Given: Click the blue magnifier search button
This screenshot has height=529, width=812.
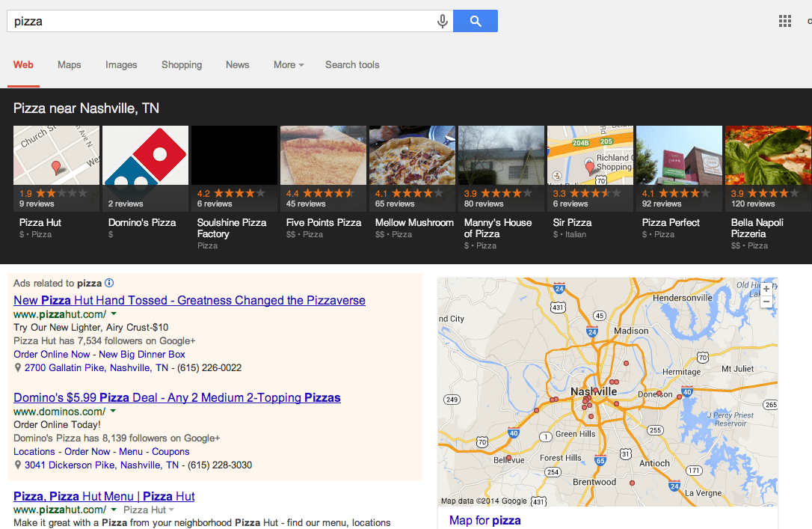Looking at the screenshot, I should coord(476,20).
